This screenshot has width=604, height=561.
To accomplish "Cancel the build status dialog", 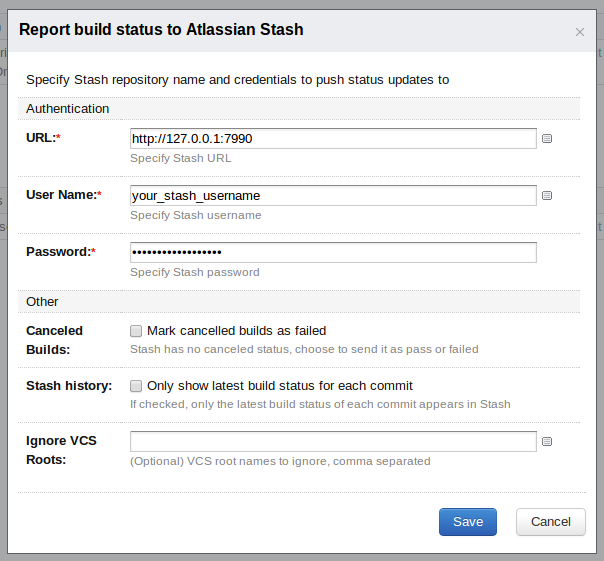I will click(550, 522).
